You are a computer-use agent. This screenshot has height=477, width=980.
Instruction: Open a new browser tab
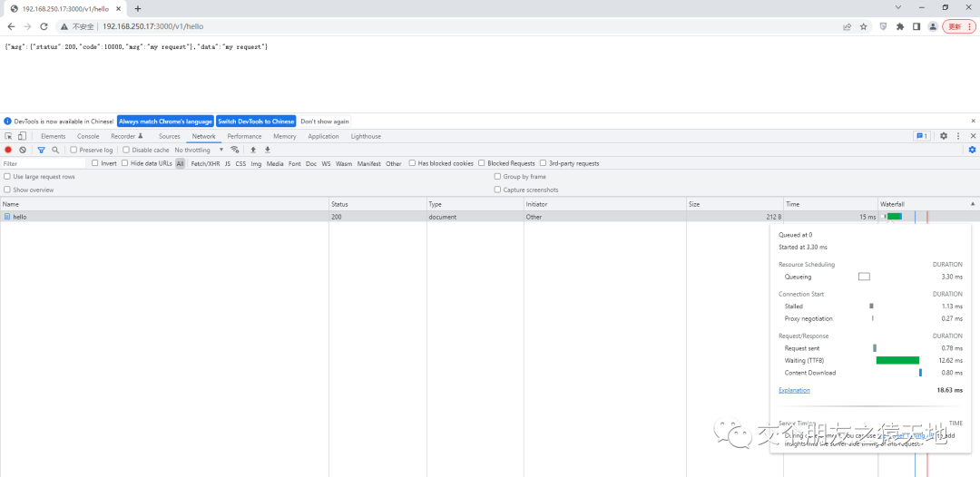tap(138, 9)
